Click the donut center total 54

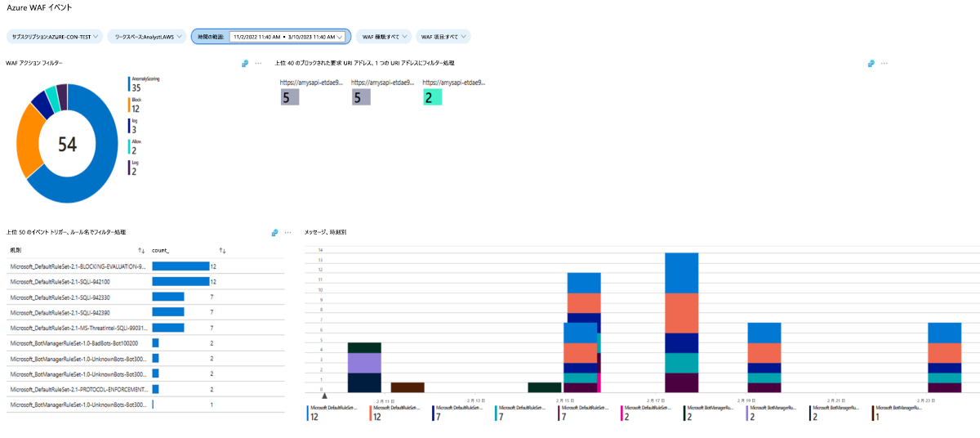pos(67,144)
